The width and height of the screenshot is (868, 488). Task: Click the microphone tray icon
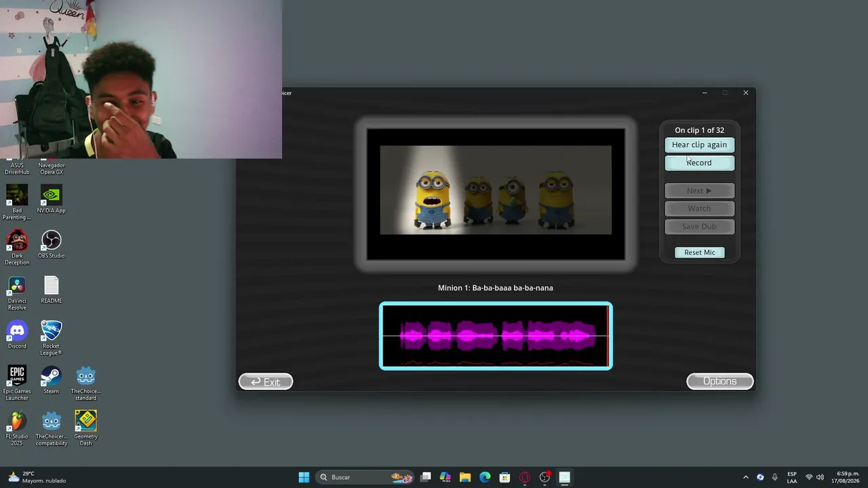coord(775,477)
